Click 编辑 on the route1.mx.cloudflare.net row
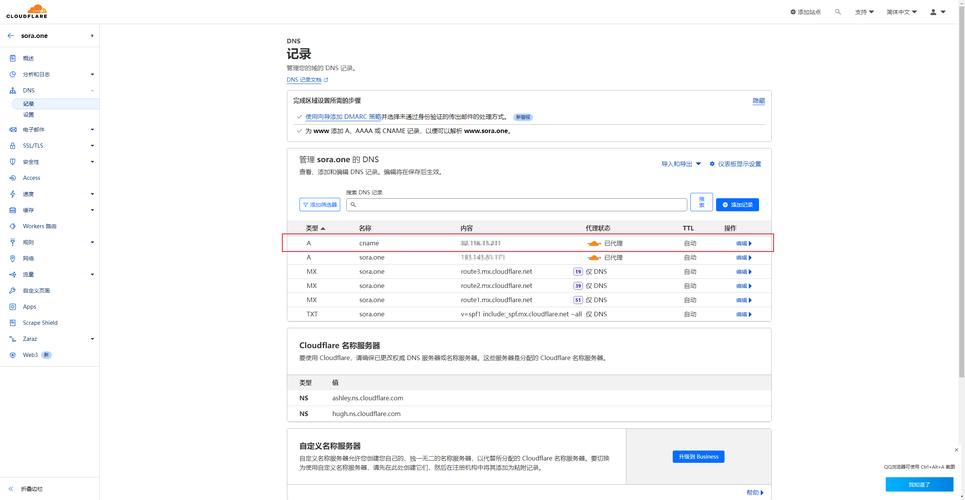965x500 pixels. tap(743, 300)
